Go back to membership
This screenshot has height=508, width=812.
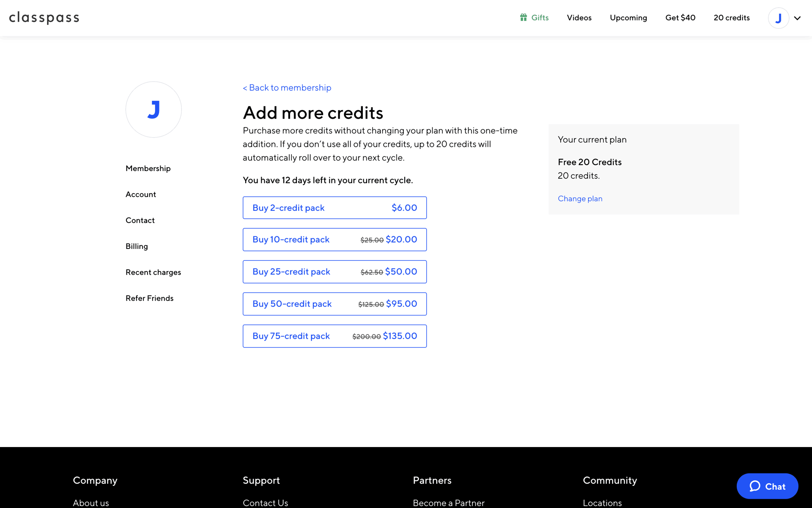(287, 88)
